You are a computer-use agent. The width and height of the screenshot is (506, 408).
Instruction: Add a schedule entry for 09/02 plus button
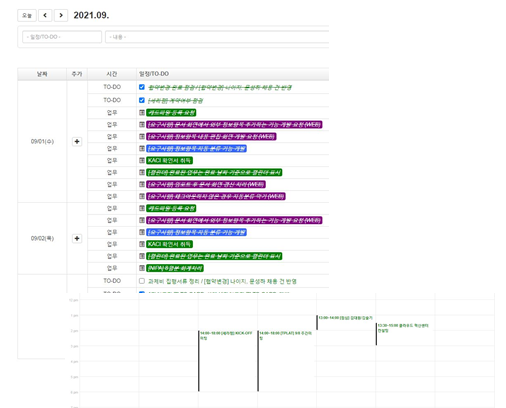point(77,238)
